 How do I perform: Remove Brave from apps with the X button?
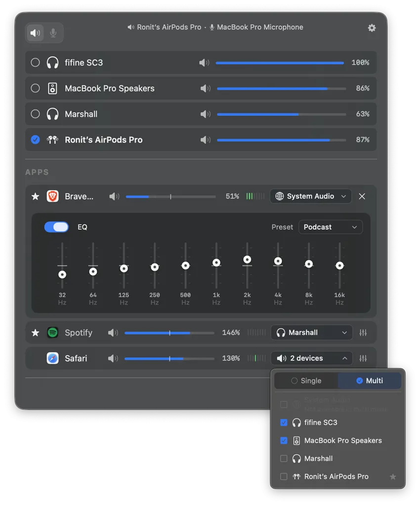[362, 196]
